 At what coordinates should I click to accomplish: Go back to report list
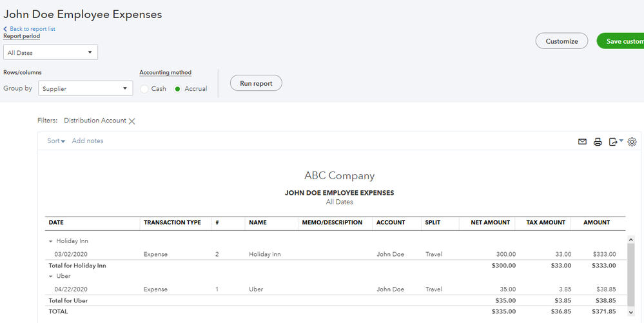click(x=32, y=29)
